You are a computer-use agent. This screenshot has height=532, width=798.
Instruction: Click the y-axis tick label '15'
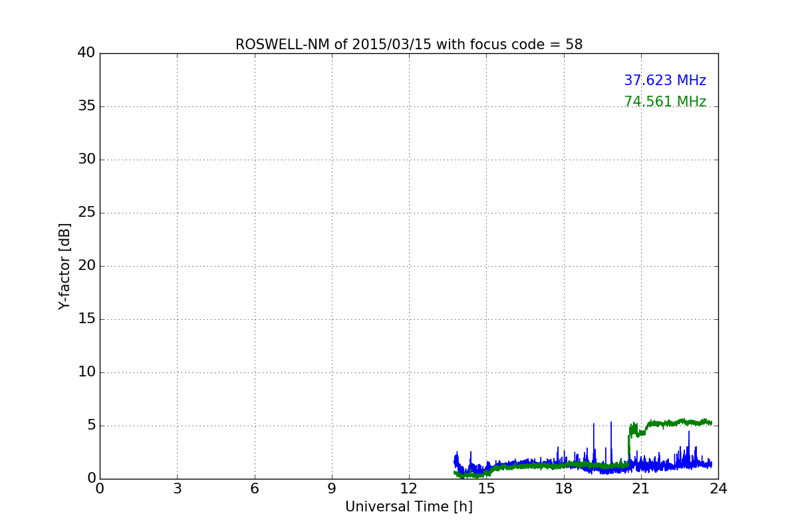coord(86,319)
